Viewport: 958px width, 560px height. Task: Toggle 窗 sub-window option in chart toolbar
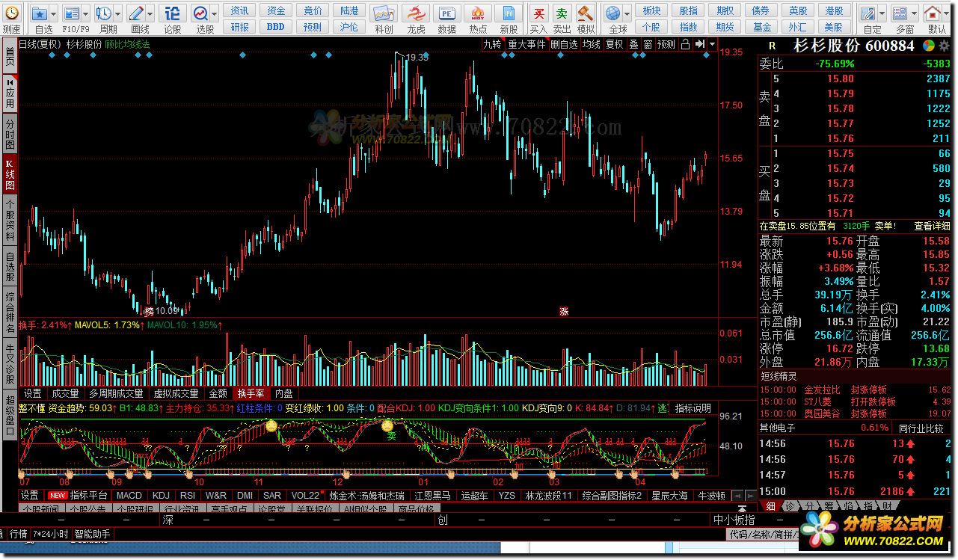648,44
